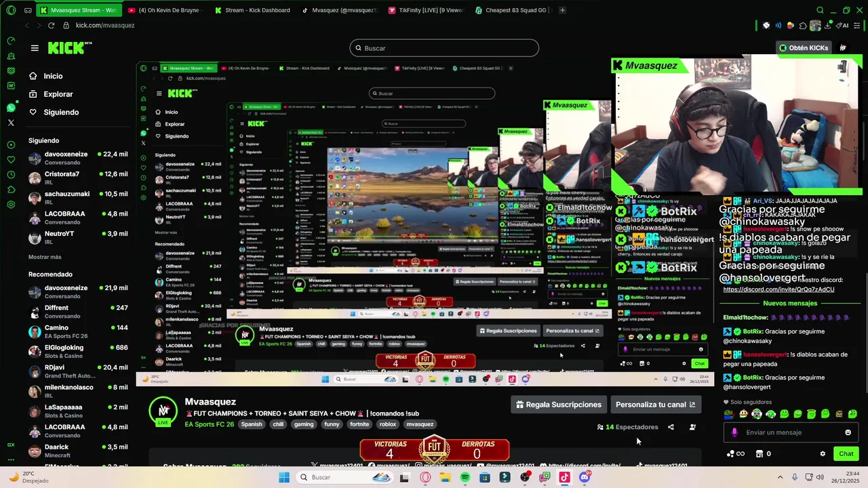Open the Kick hamburger menu

[x=35, y=48]
